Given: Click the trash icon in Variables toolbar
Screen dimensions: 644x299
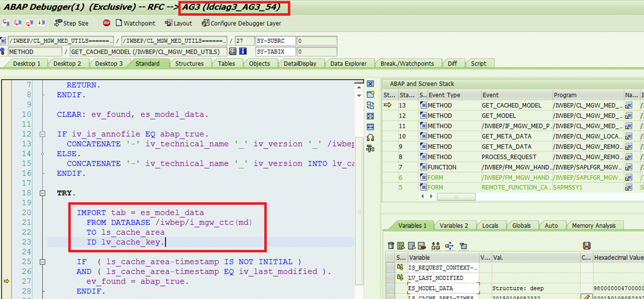Looking at the screenshot, I should [391, 246].
